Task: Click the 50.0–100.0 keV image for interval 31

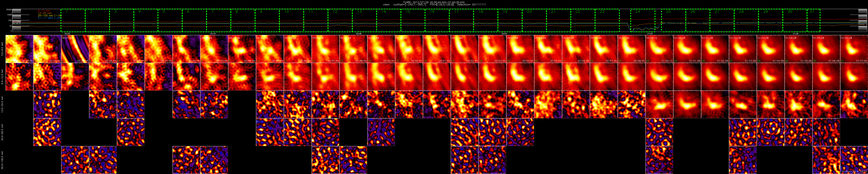Action: (854, 160)
